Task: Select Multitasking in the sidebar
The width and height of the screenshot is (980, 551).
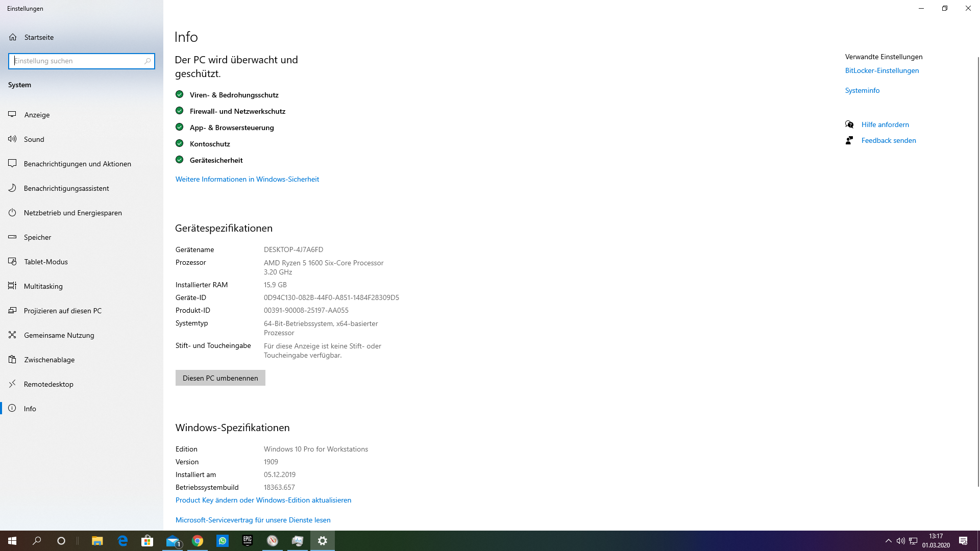Action: (43, 286)
